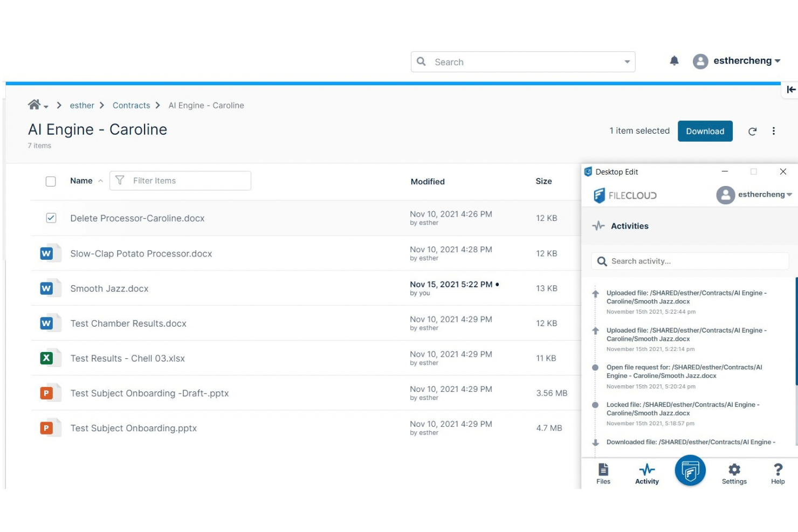Open the three-dot more options menu

pyautogui.click(x=774, y=131)
